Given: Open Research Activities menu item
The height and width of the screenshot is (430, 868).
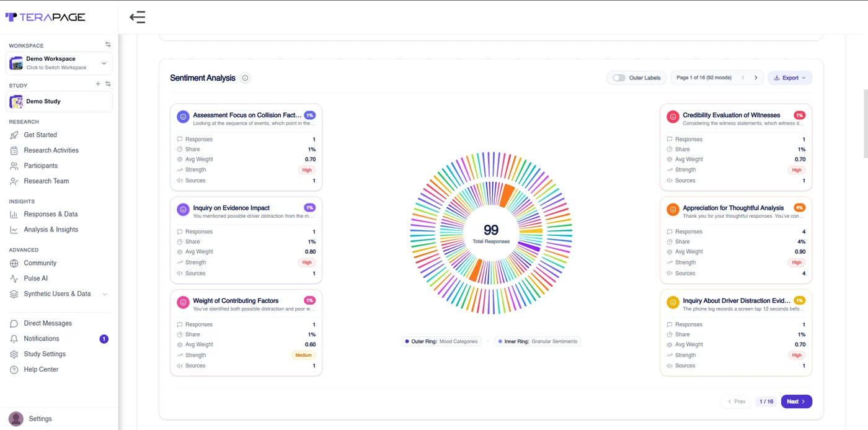Looking at the screenshot, I should point(51,150).
